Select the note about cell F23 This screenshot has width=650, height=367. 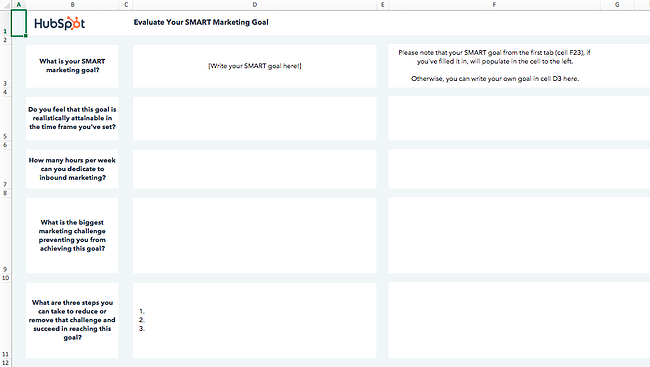(495, 66)
